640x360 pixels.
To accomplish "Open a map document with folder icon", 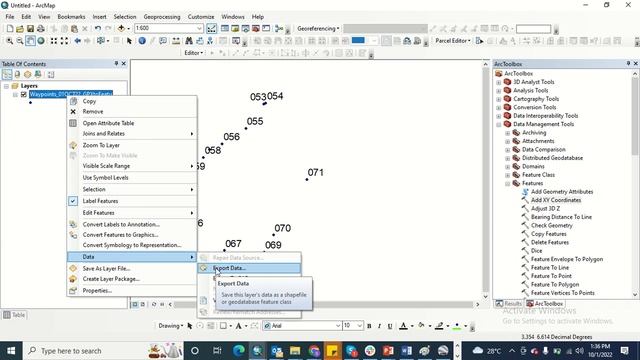I will pyautogui.click(x=20, y=29).
